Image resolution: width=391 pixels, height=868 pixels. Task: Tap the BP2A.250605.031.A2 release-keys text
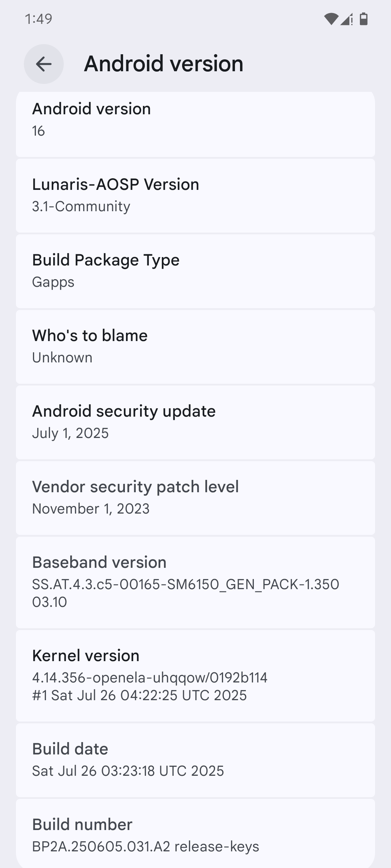pos(146,847)
